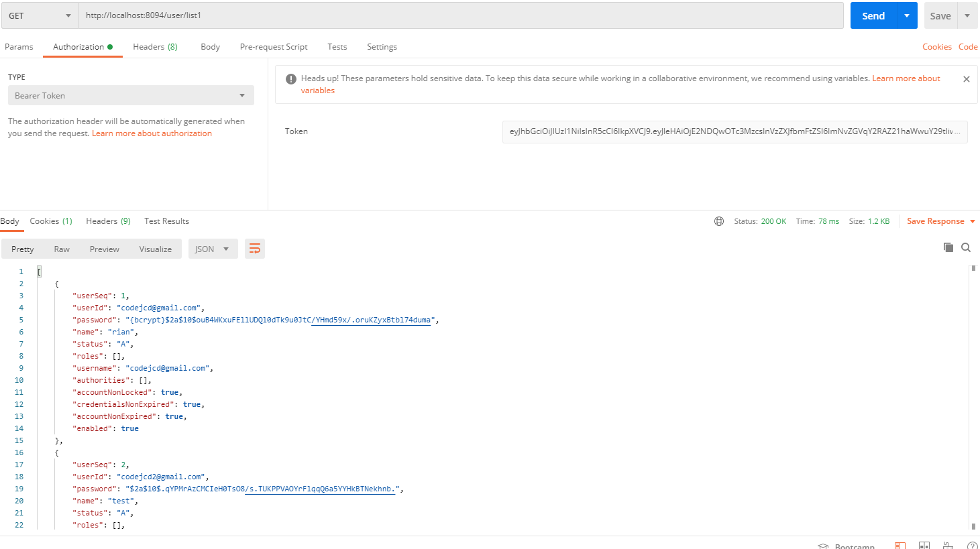Click the "name": "rian" line
Screen dimensions: 980x549
105,332
